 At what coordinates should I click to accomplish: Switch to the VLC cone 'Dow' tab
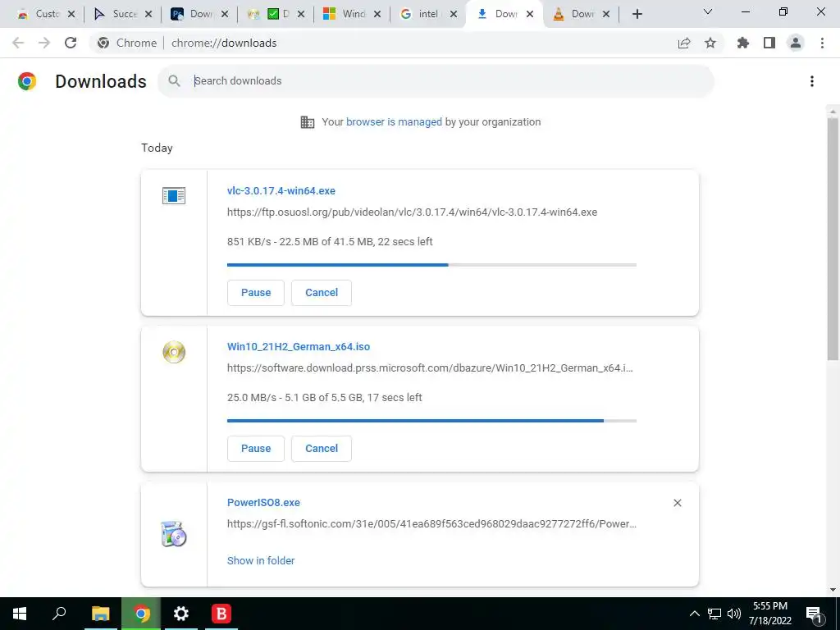[582, 14]
